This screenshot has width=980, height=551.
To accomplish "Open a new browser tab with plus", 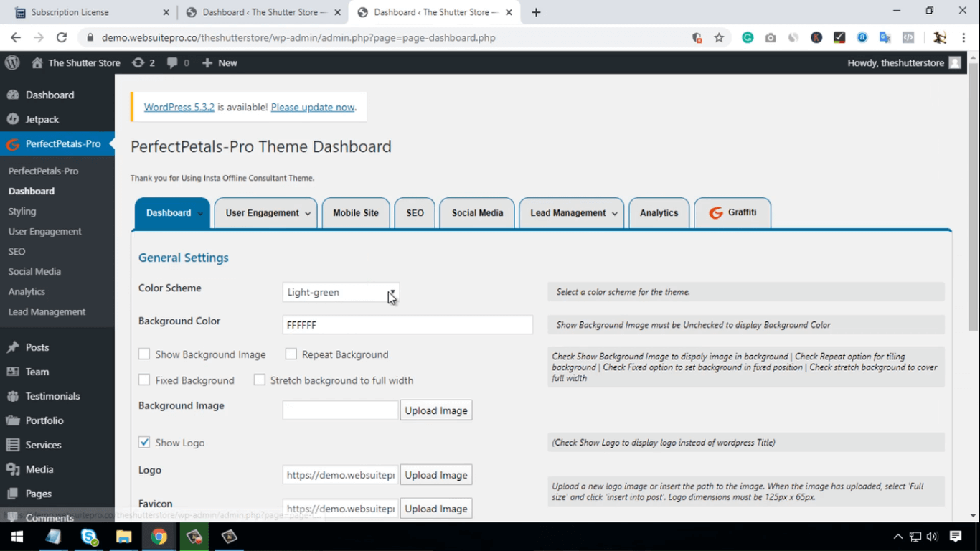I will pos(536,12).
